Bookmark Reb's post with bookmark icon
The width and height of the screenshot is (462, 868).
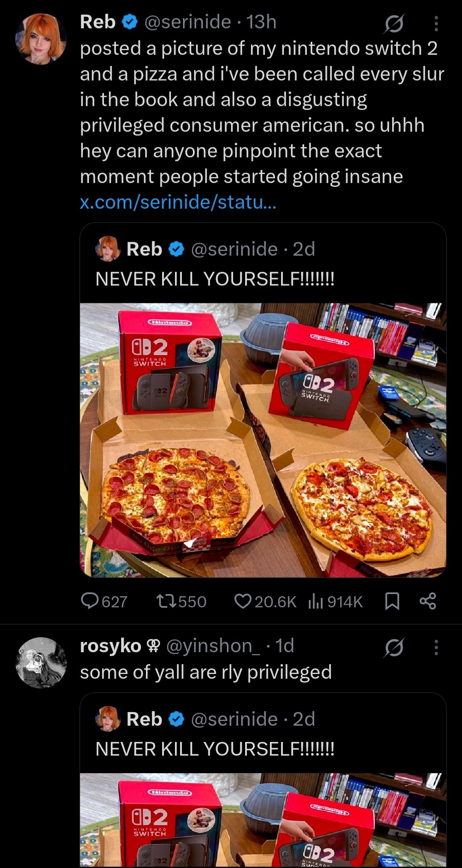pyautogui.click(x=392, y=601)
